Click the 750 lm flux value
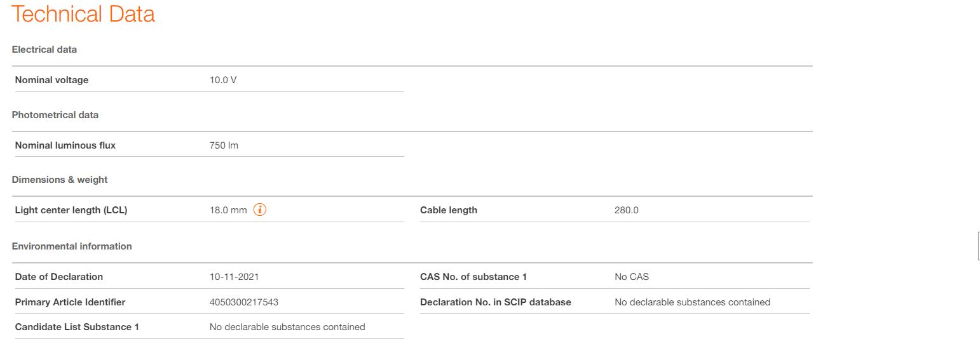Viewport: 980px width, 346px height. coord(224,145)
